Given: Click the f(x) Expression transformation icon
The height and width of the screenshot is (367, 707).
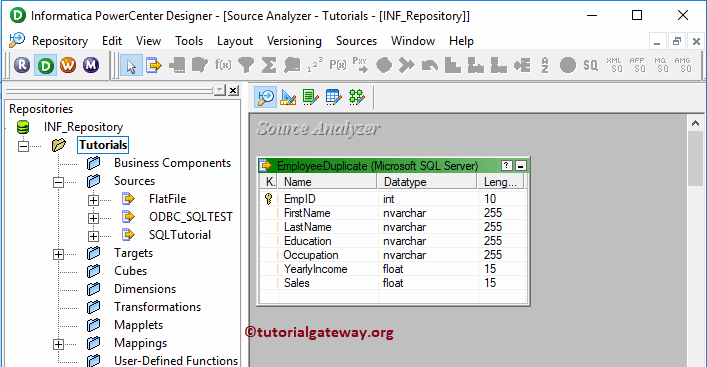Looking at the screenshot, I should 223,65.
